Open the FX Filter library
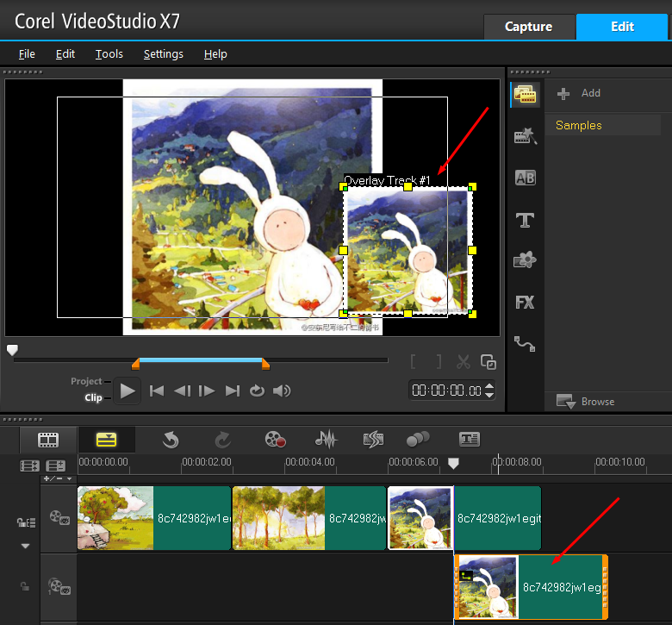The width and height of the screenshot is (672, 625). point(525,302)
